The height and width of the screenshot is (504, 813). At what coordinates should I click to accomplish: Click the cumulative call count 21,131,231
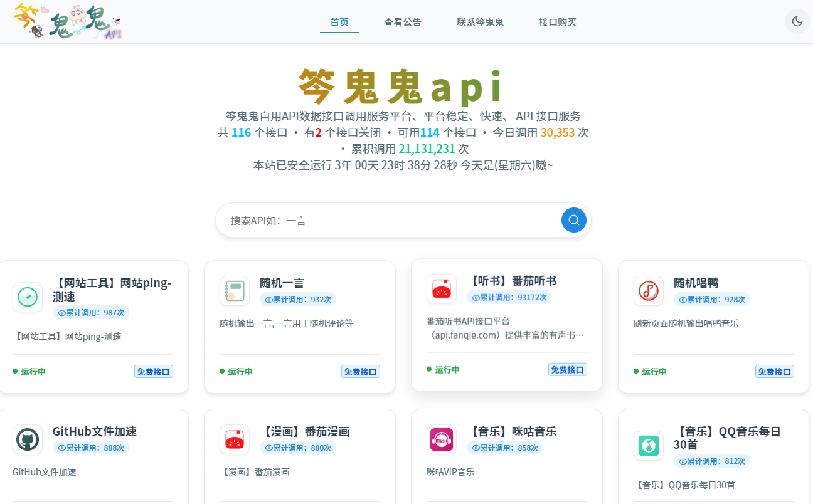(x=427, y=149)
